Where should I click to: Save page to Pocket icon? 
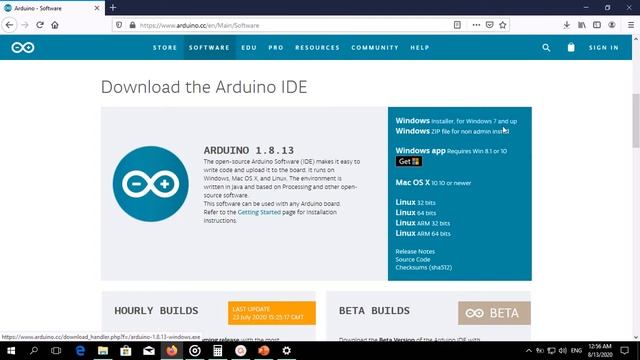click(x=489, y=25)
